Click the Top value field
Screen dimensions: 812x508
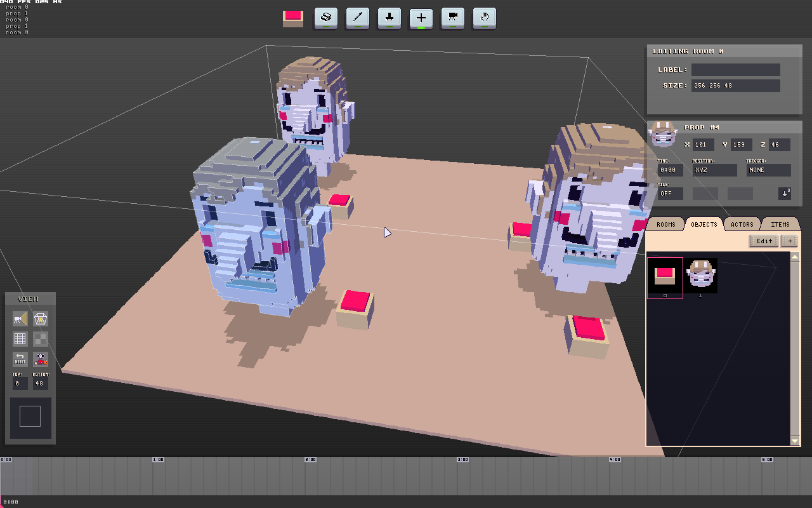coord(20,384)
